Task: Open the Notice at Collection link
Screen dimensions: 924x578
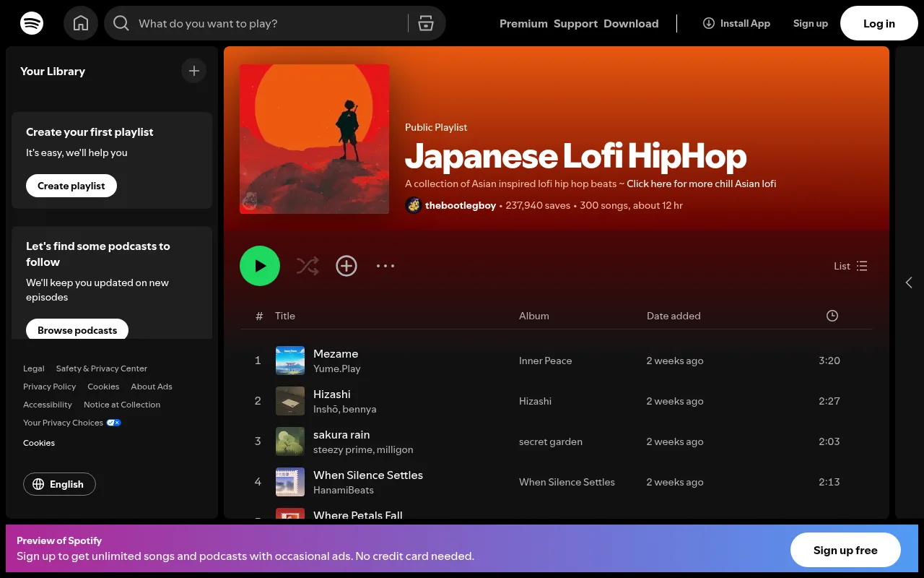Action: (122, 405)
